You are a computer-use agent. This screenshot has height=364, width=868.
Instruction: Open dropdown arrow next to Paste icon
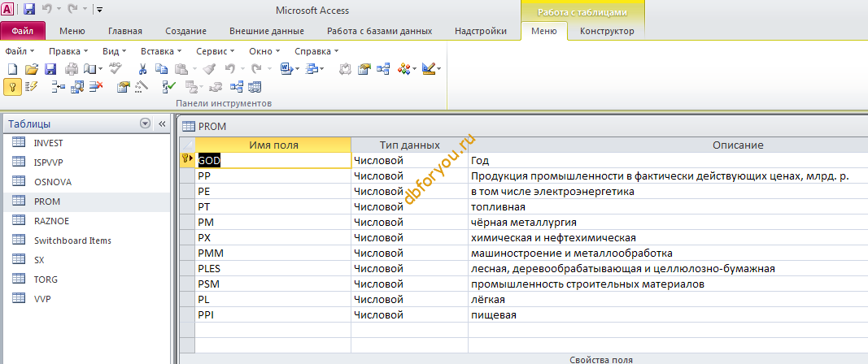(195, 69)
